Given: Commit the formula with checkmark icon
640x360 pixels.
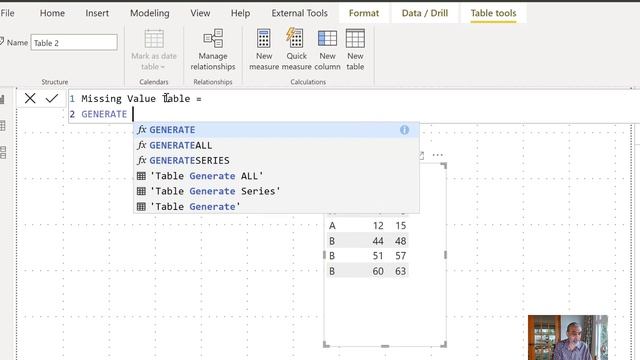Looking at the screenshot, I should 52,98.
